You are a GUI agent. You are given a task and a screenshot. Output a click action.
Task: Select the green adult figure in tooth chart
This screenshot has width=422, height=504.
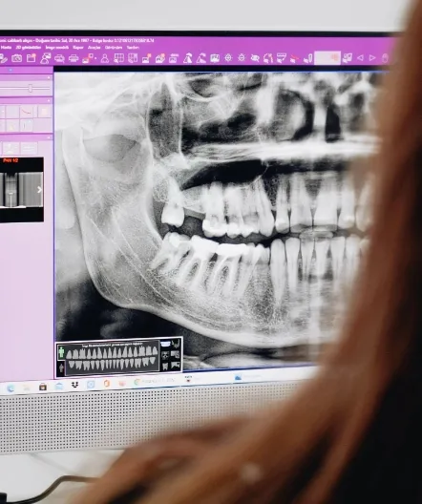(x=61, y=352)
